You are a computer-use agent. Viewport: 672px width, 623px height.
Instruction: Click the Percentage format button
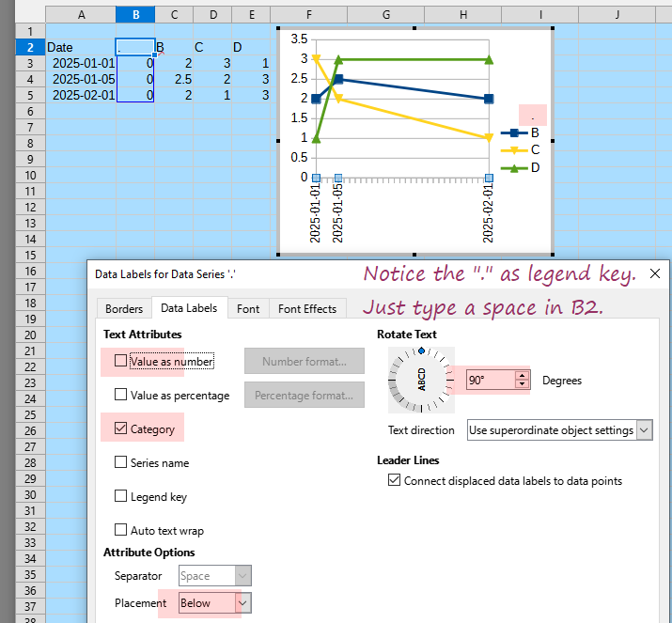[305, 396]
